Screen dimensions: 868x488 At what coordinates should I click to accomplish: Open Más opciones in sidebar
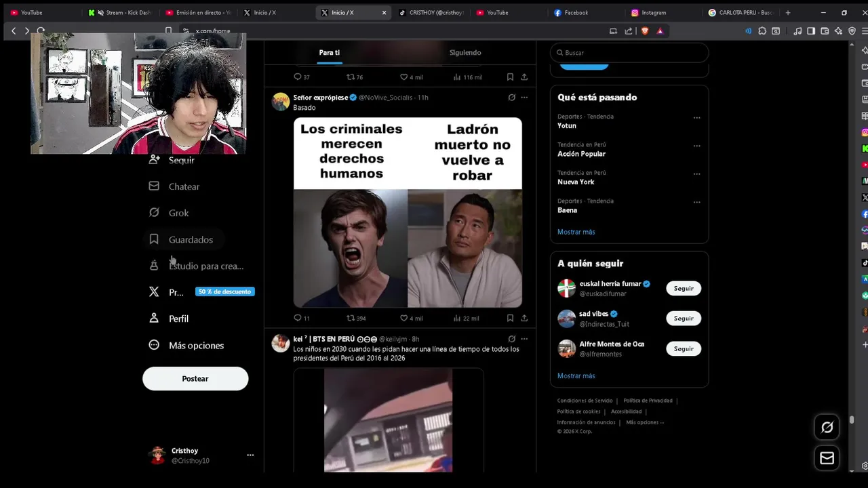click(186, 345)
